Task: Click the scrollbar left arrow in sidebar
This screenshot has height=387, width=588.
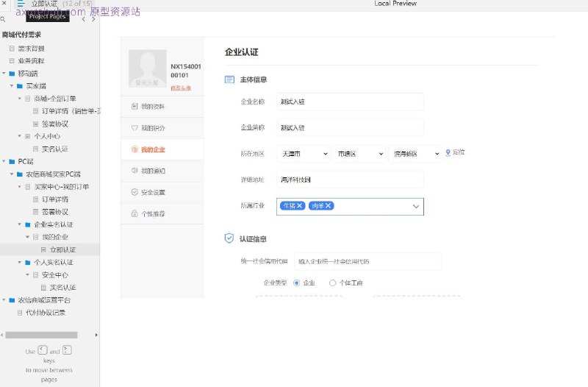Action: coord(2,335)
